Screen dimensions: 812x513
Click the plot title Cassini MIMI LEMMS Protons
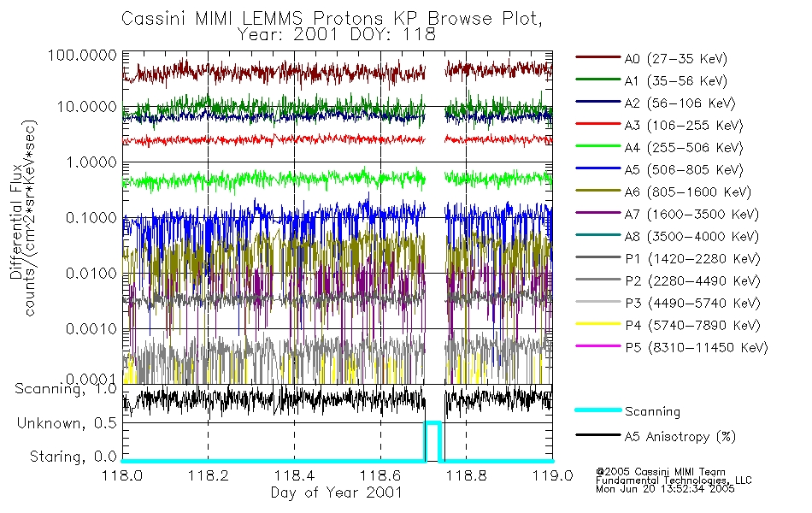pyautogui.click(x=332, y=19)
